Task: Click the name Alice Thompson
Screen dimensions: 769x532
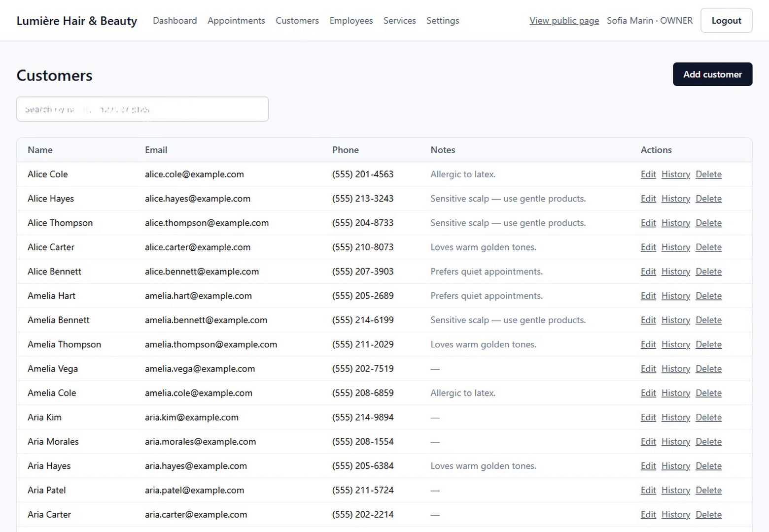Action: coord(60,223)
